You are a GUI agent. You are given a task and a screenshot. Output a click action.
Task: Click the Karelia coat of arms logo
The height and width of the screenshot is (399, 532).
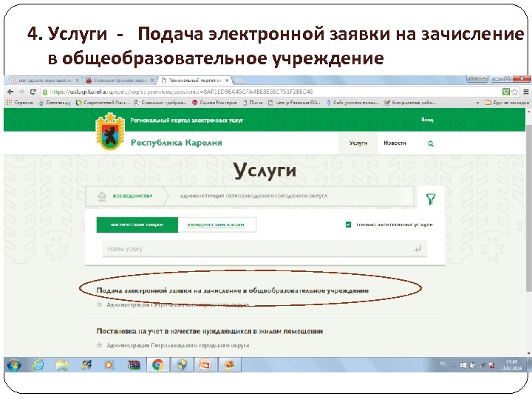point(109,132)
